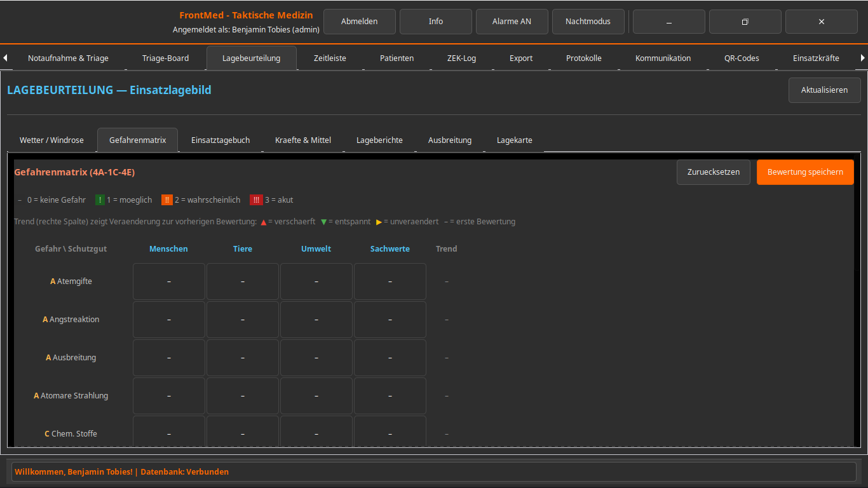Reset the matrix with Zuruecksetzen

coord(713,172)
